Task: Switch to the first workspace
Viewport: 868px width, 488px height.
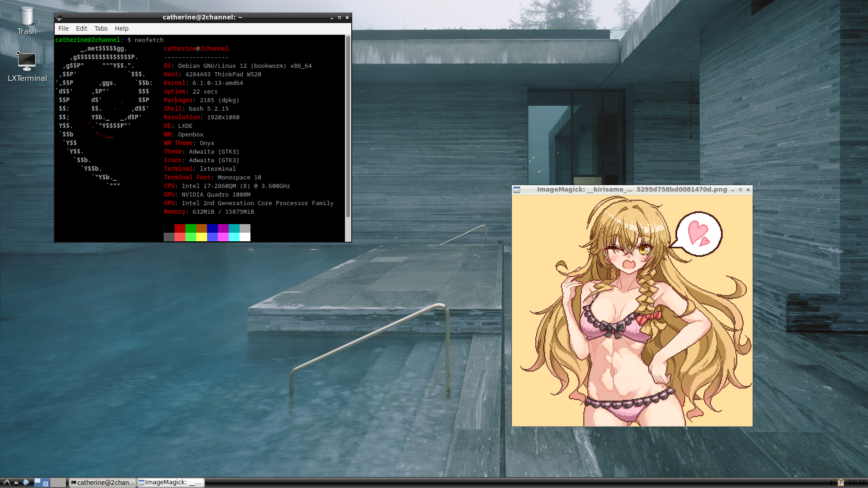Action: pos(42,483)
